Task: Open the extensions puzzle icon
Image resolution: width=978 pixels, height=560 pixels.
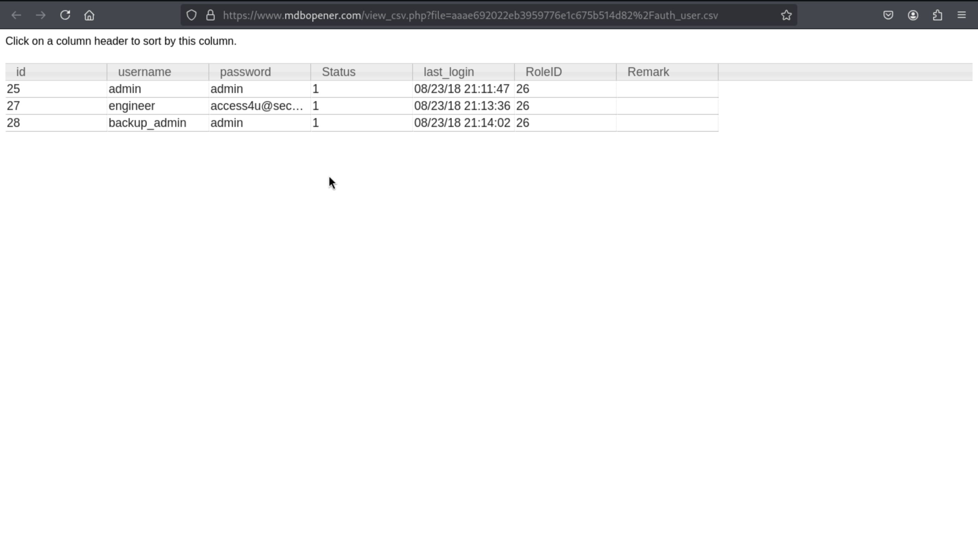Action: point(937,15)
